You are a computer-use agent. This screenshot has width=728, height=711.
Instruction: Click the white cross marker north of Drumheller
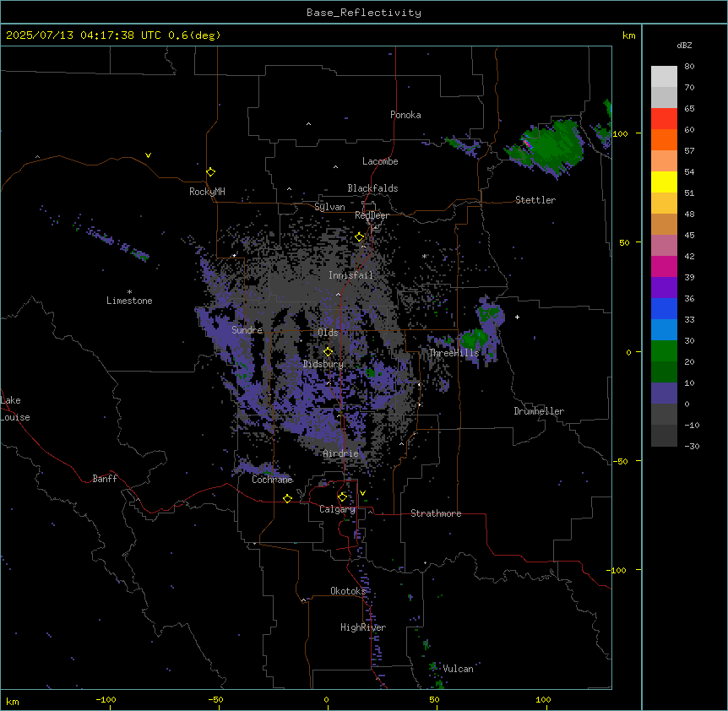517,317
